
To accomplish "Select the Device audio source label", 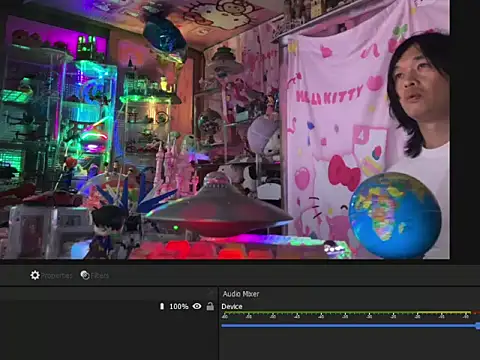I will click(x=232, y=307).
